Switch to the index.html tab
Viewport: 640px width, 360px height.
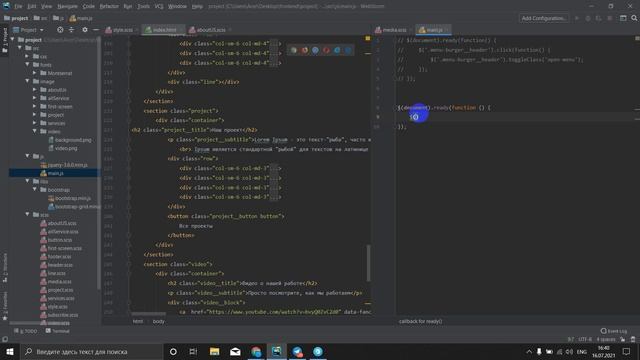pos(164,30)
